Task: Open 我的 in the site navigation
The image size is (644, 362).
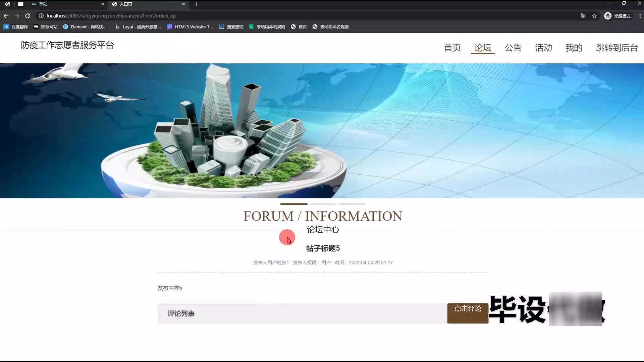Action: point(574,48)
